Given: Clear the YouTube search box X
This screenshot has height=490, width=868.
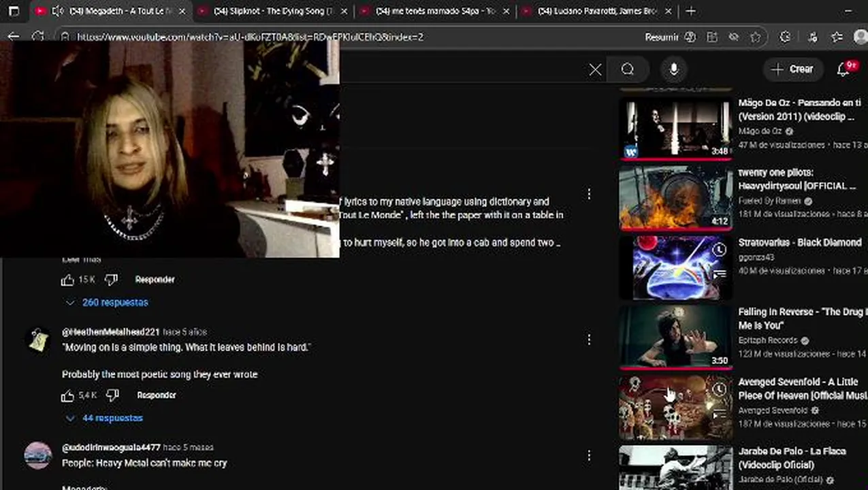Looking at the screenshot, I should click(595, 69).
